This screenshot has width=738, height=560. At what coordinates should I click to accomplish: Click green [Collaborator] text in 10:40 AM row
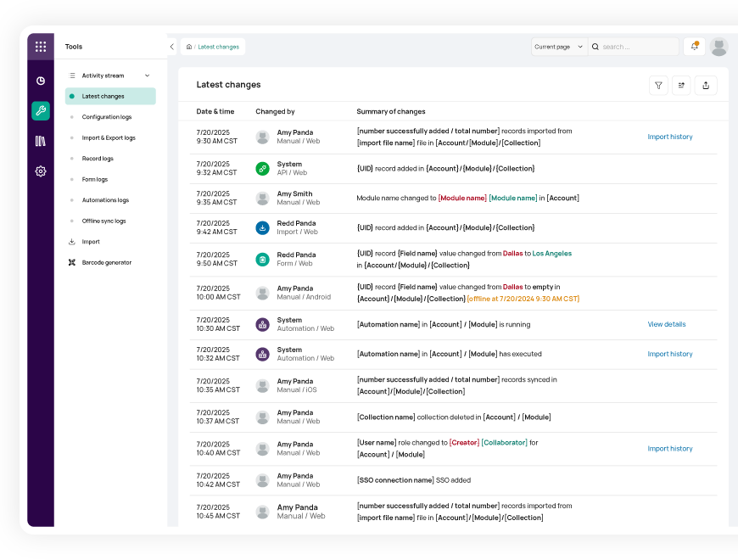point(504,442)
